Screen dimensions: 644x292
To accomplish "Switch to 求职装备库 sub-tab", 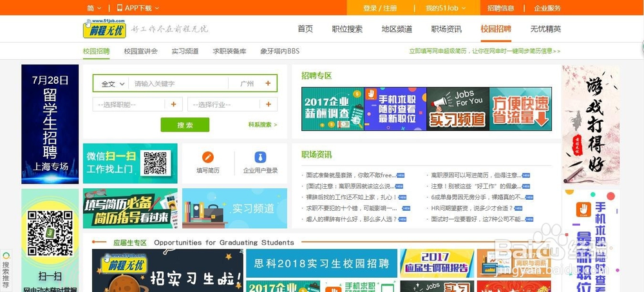I will [230, 51].
